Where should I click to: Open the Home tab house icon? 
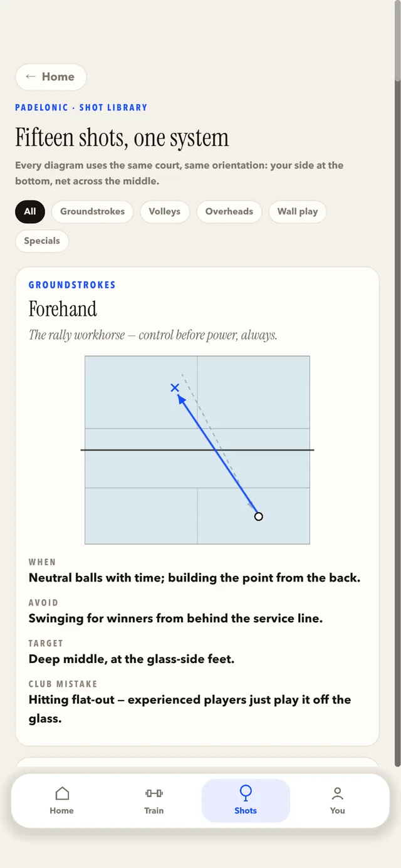pyautogui.click(x=62, y=793)
